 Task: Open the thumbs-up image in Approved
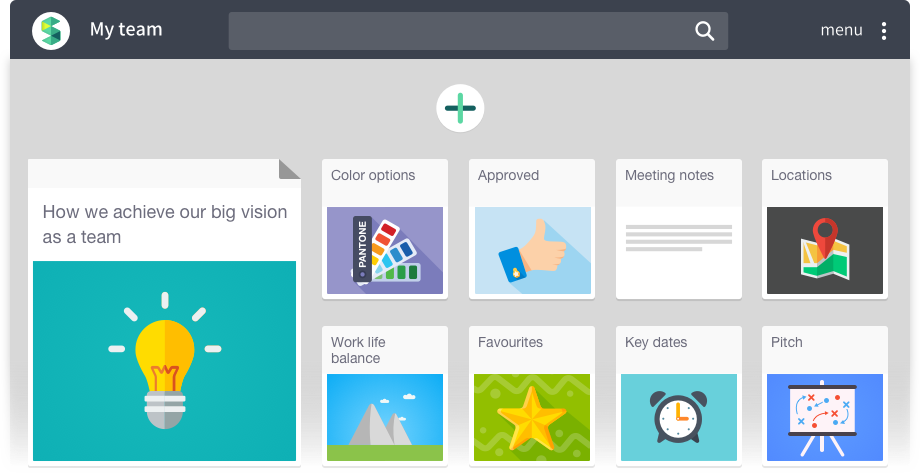click(533, 251)
